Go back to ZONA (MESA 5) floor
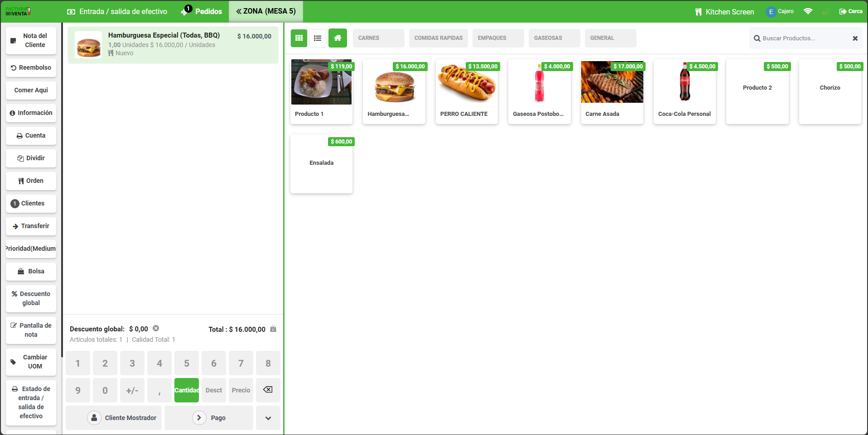Viewport: 868px width, 435px height. 266,11
